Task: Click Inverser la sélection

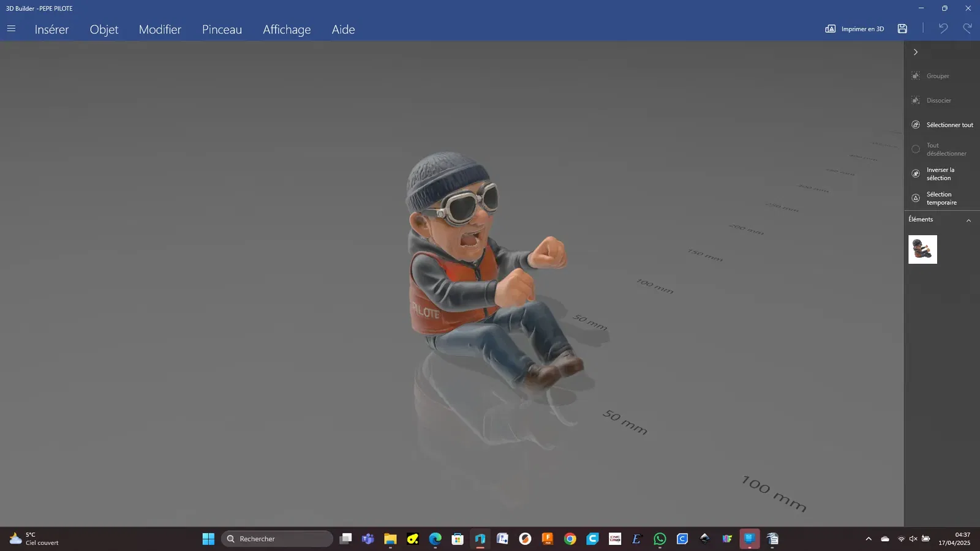Action: click(933, 174)
